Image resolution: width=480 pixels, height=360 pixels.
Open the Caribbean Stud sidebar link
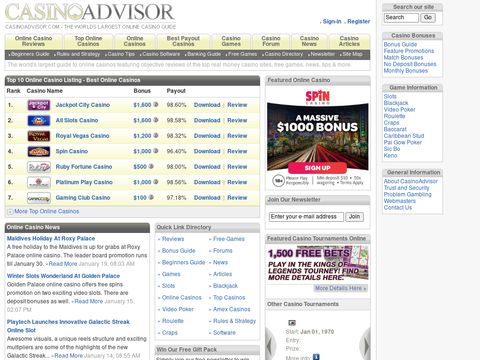[404, 136]
